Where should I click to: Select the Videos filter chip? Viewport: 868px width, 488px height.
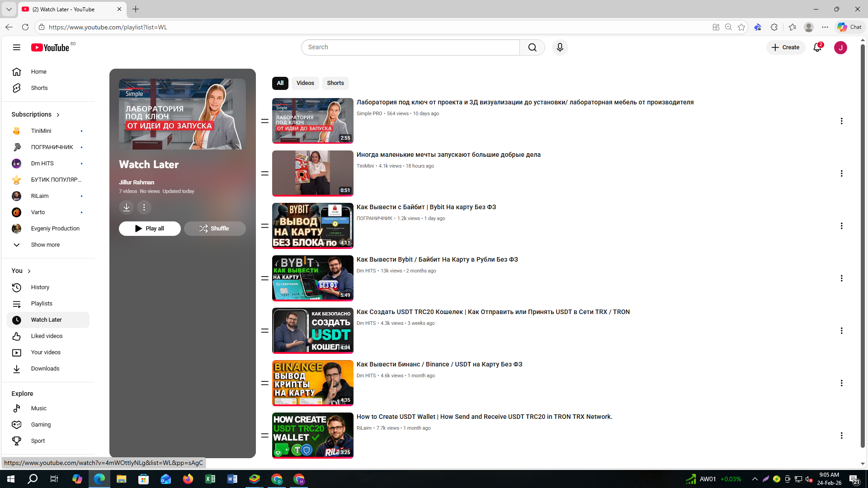point(305,83)
